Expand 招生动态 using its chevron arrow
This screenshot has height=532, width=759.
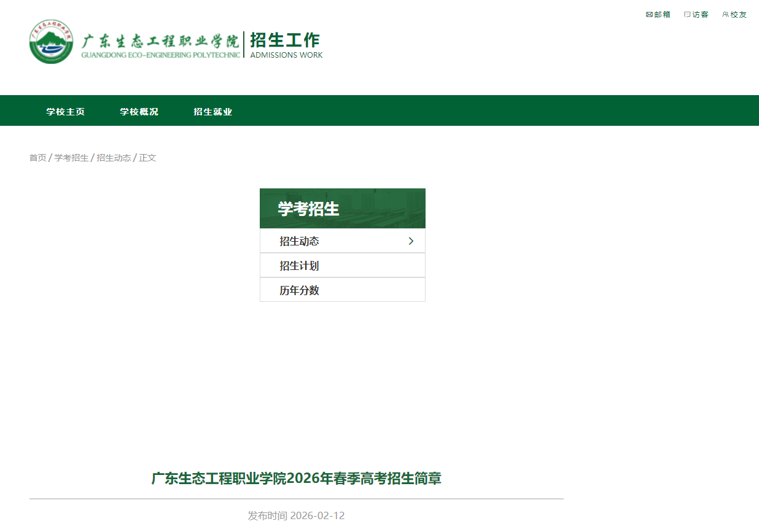click(410, 241)
